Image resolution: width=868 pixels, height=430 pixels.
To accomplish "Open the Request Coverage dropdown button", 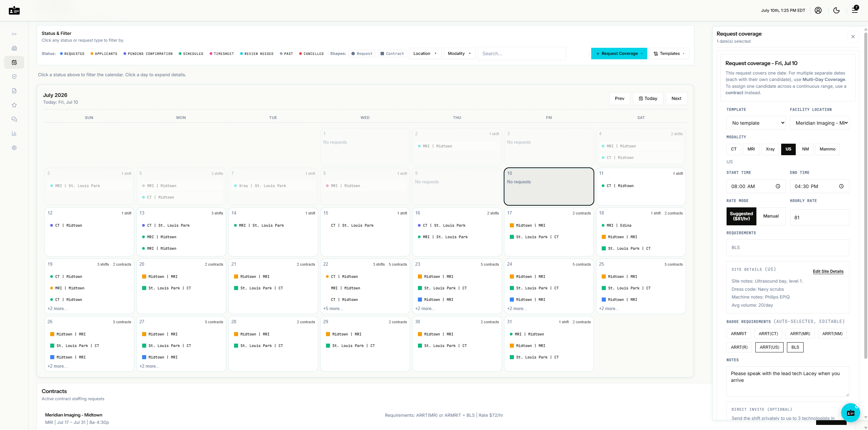I will pyautogui.click(x=619, y=54).
